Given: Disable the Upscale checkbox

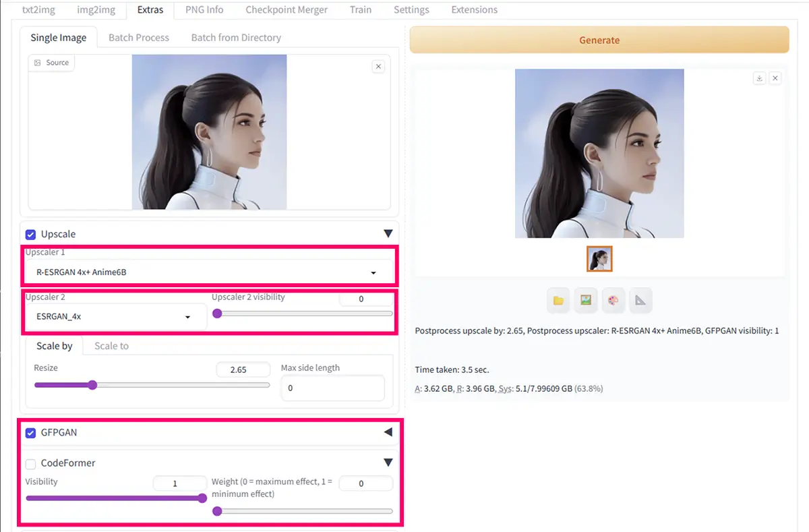Looking at the screenshot, I should click(30, 235).
